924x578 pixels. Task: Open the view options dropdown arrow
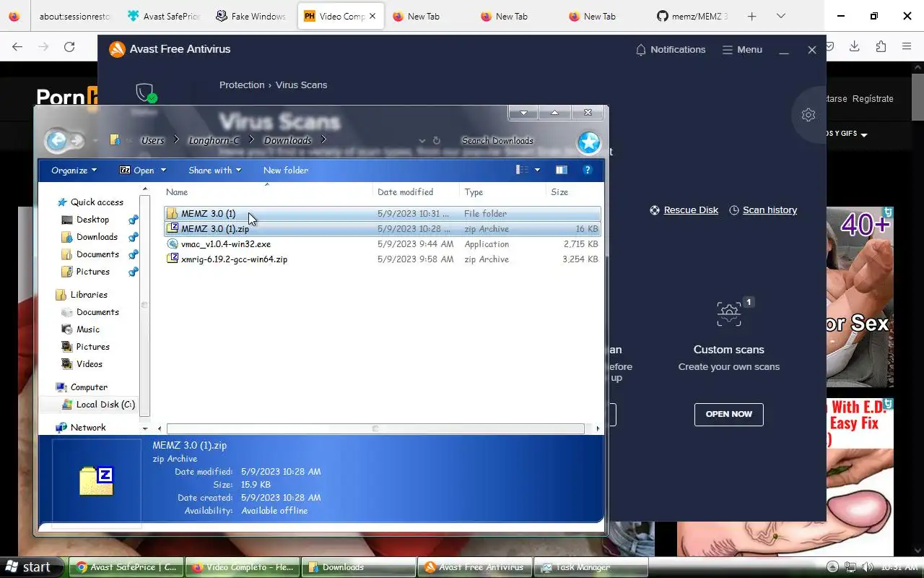click(x=537, y=171)
